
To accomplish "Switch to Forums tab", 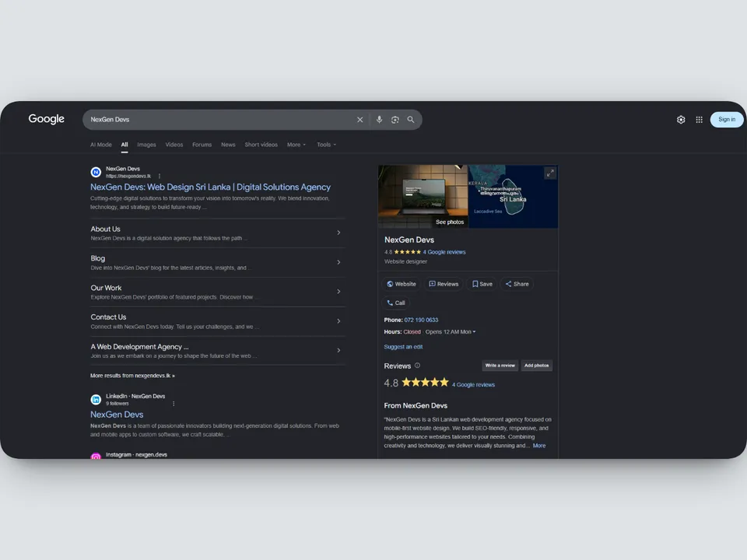I will [202, 145].
